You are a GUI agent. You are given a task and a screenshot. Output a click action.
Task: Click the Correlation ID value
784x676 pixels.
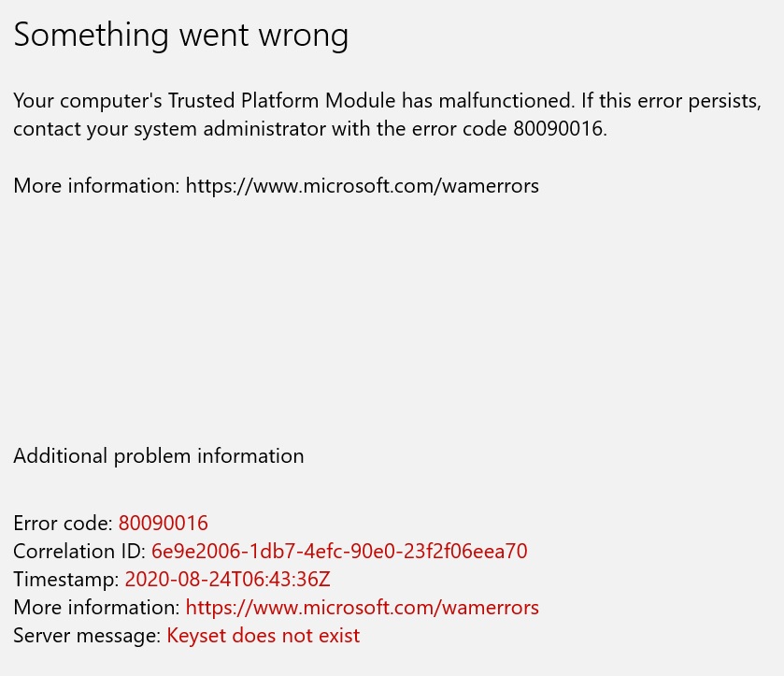click(x=339, y=552)
